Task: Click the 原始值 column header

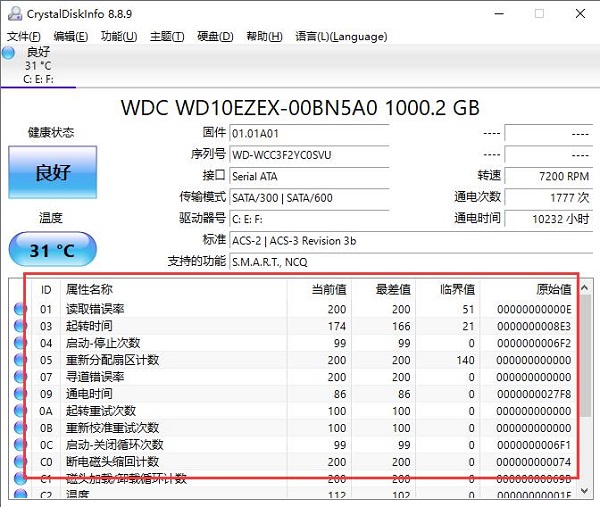Action: click(x=528, y=290)
